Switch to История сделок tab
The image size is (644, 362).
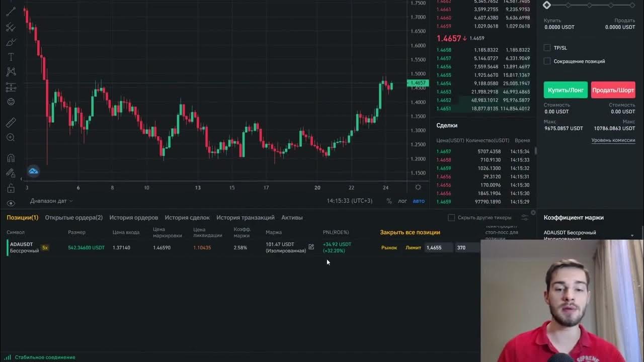point(187,218)
